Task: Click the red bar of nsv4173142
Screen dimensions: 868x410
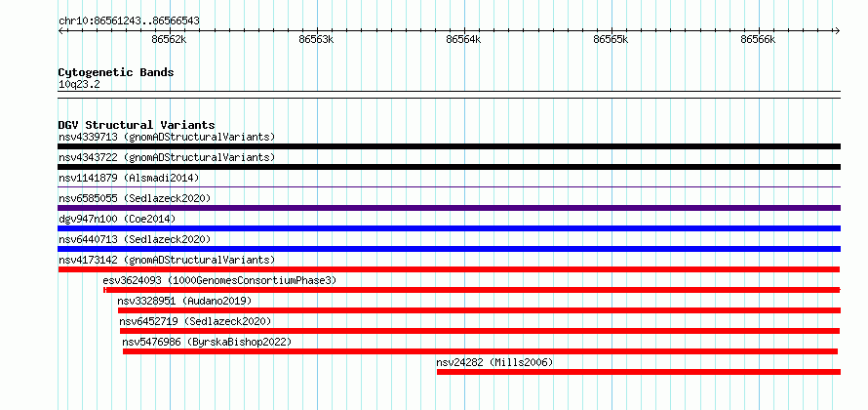Action: [449, 269]
